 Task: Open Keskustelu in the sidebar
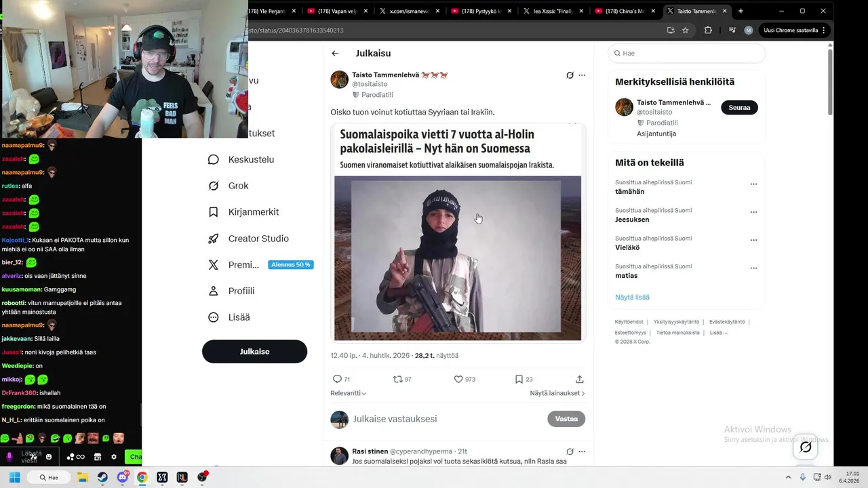(x=241, y=159)
